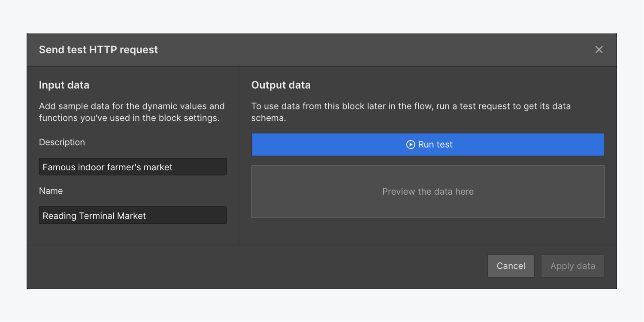The image size is (644, 322).
Task: Click the Preview the data here box
Action: [x=428, y=192]
